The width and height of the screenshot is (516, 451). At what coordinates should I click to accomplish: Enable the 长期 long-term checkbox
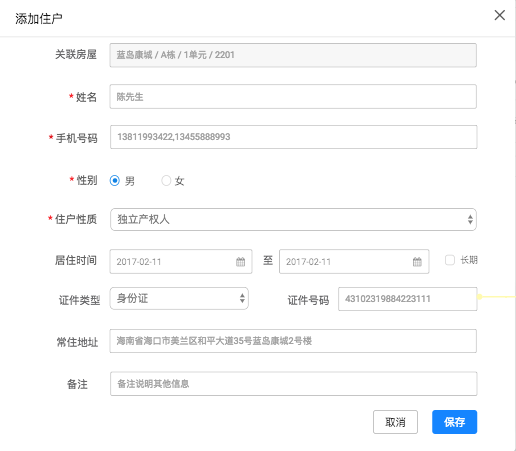(x=450, y=260)
